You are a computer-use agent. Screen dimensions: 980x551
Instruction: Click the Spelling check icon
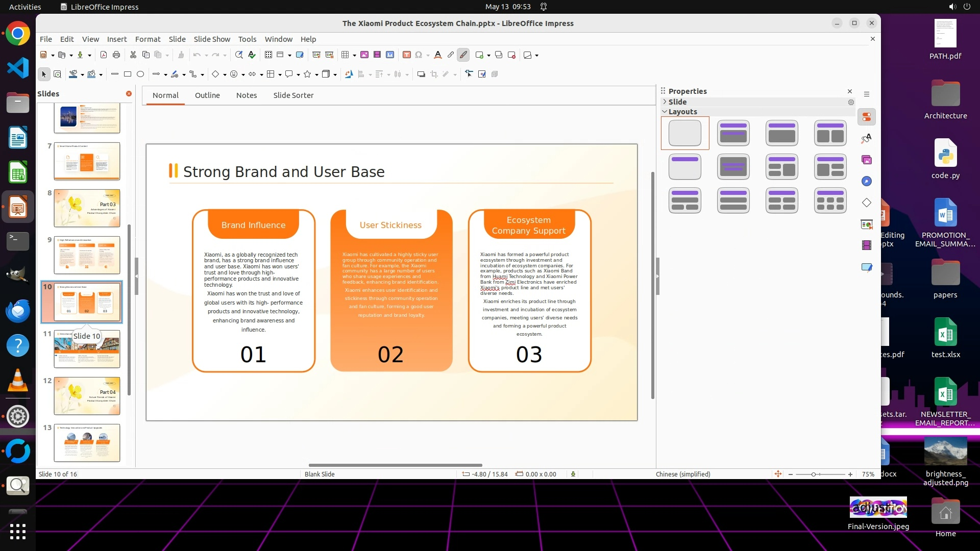(x=252, y=55)
